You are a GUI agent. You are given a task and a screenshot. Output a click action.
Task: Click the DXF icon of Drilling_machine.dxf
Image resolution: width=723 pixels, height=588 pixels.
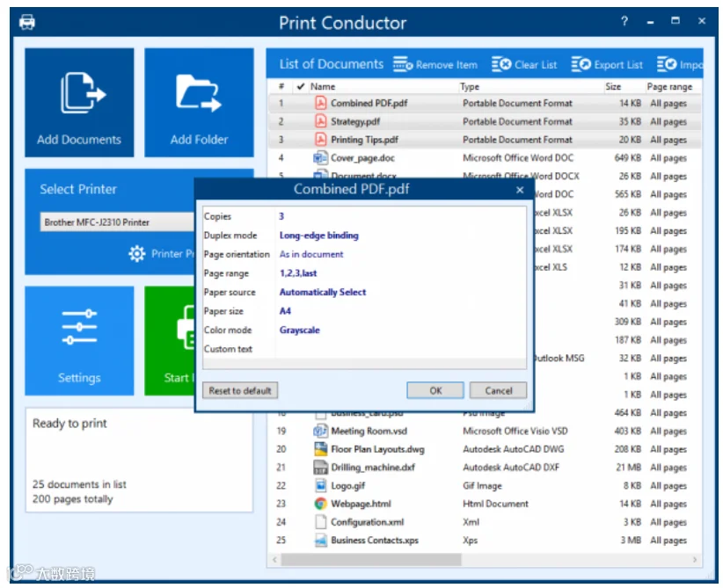click(x=320, y=468)
